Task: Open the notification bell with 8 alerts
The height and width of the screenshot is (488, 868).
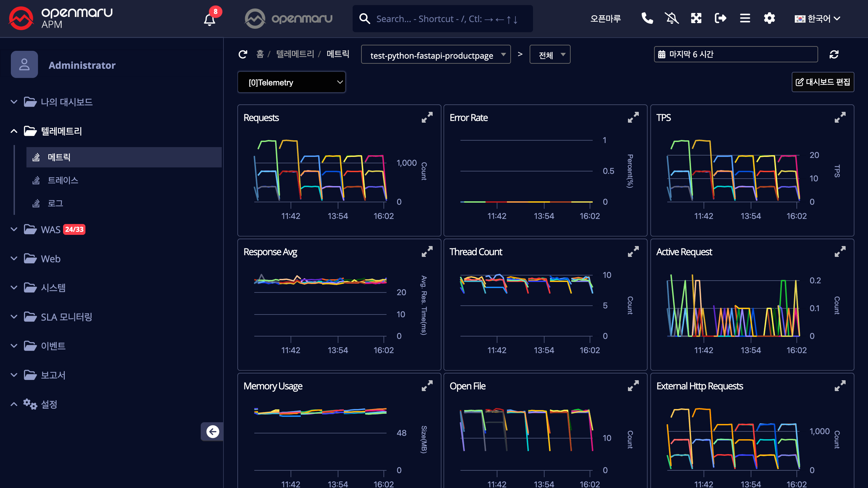Action: pyautogui.click(x=210, y=19)
